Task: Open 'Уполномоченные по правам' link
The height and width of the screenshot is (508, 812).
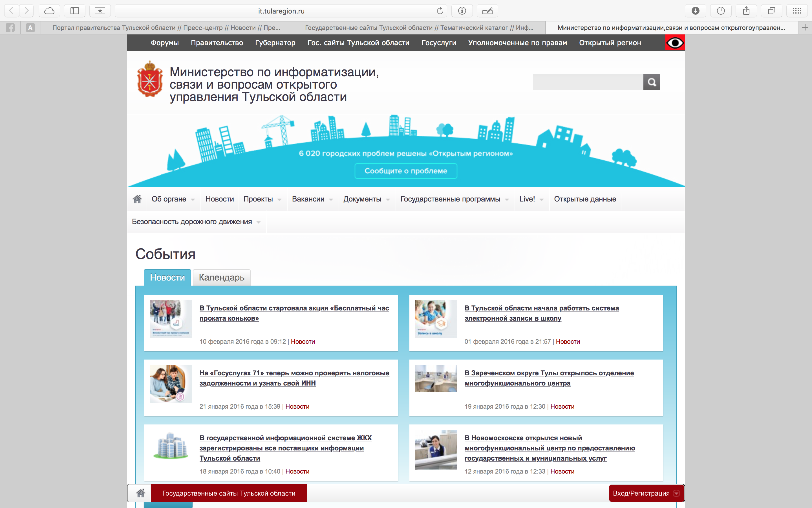Action: click(517, 43)
